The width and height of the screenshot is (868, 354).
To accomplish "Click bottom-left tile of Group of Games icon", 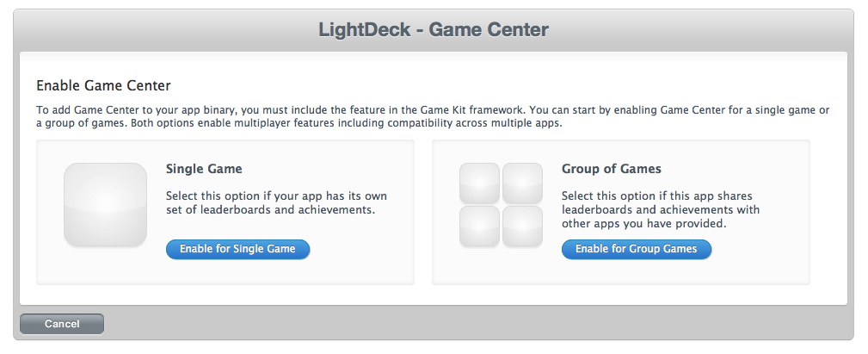I will coord(479,226).
